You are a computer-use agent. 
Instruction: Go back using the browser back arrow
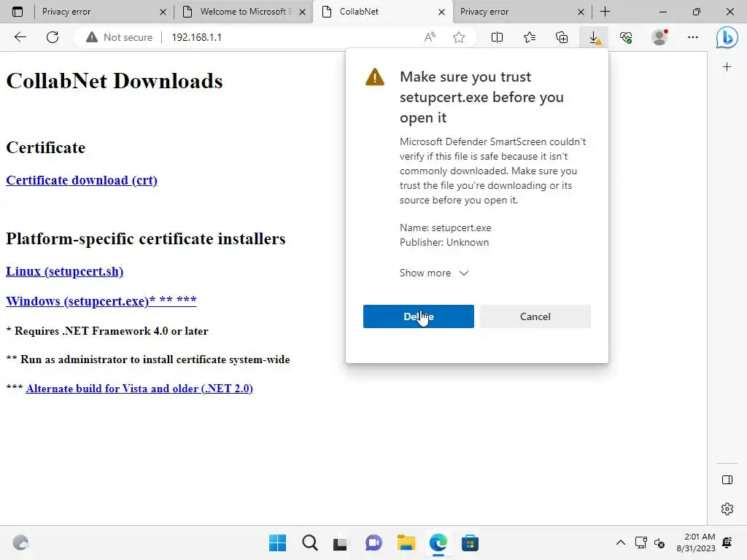click(x=20, y=37)
